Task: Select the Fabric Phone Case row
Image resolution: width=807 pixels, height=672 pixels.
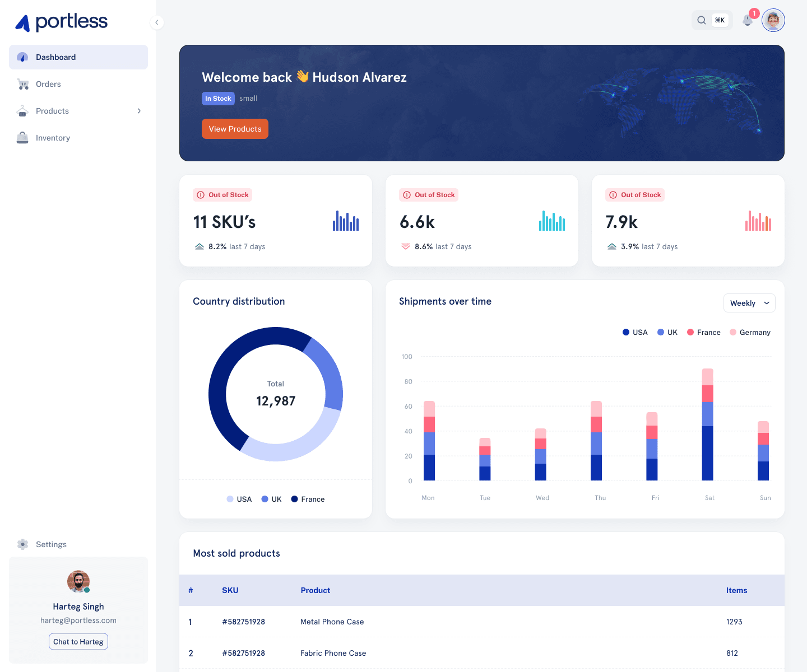Action: (x=482, y=653)
